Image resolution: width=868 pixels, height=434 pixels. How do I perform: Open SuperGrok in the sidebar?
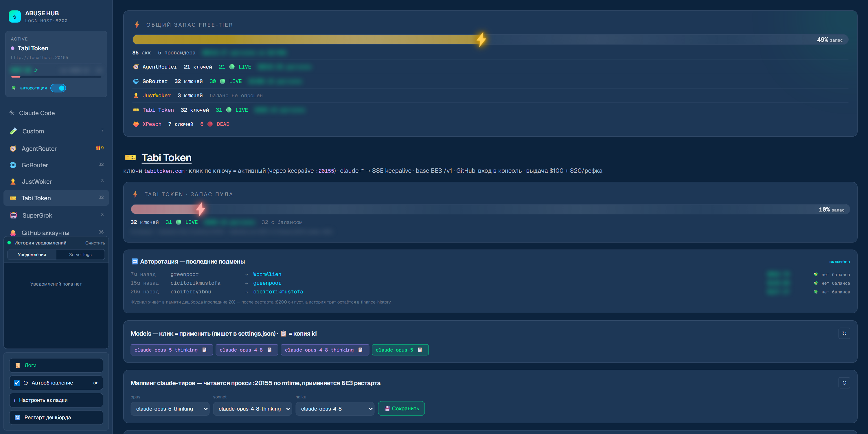pyautogui.click(x=56, y=215)
